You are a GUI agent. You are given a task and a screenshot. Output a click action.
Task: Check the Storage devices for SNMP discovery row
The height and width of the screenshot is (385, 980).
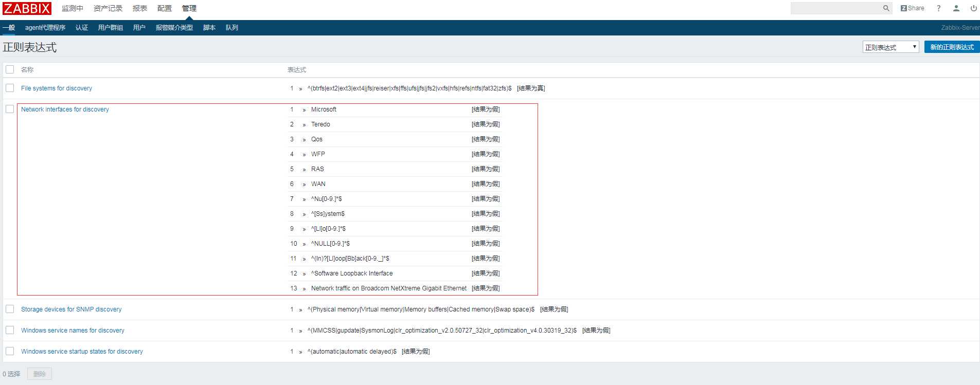[10, 309]
